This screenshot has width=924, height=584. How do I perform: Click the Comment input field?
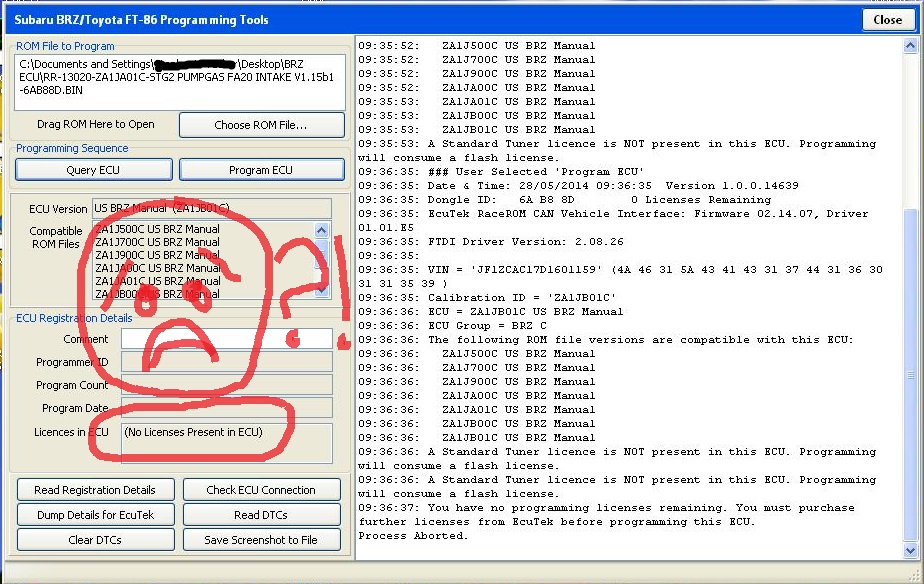[226, 339]
